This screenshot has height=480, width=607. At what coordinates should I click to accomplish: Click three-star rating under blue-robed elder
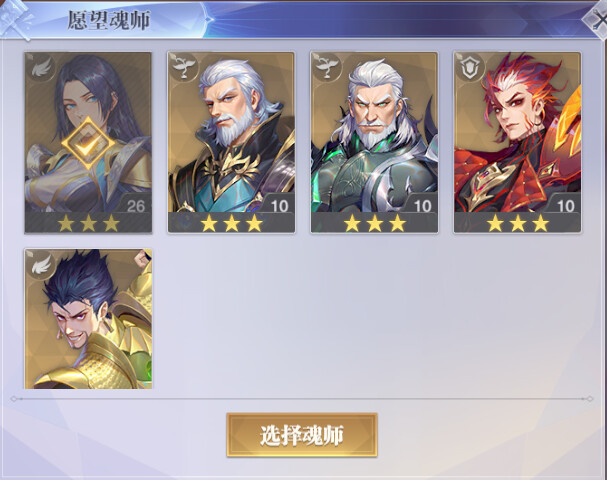(x=231, y=223)
